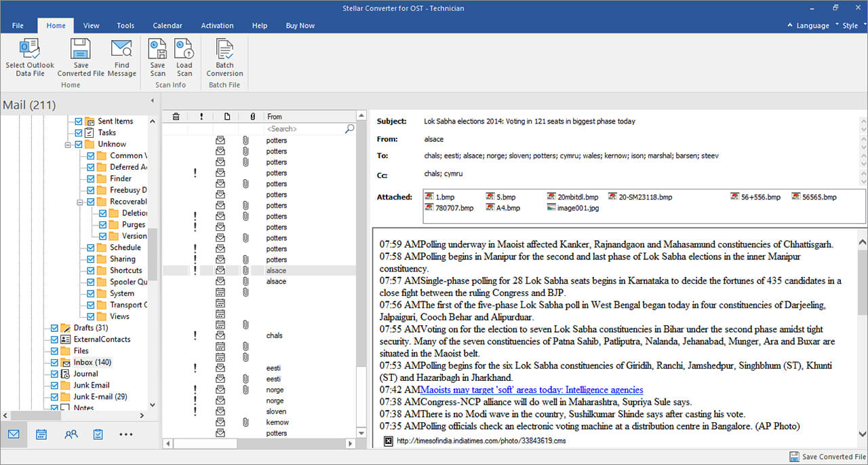
Task: Collapse the Recoverable folder tree node
Action: pos(79,202)
